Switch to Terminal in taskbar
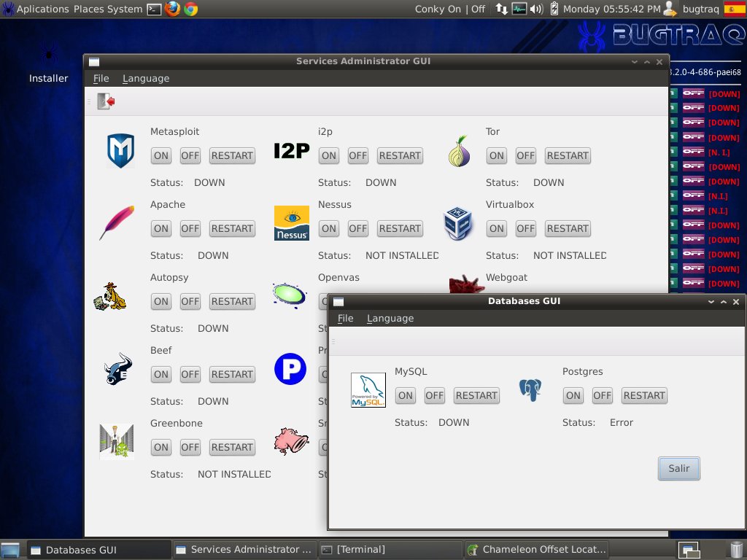The height and width of the screenshot is (560, 747). (390, 550)
